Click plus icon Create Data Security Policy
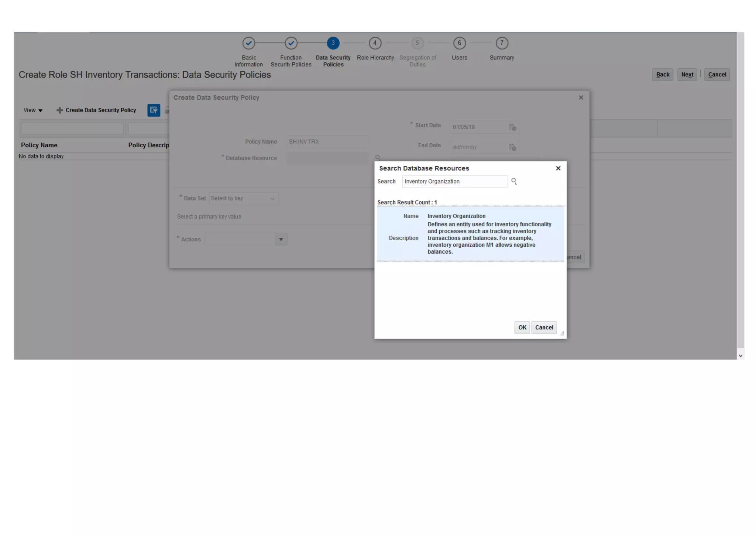 click(x=59, y=110)
